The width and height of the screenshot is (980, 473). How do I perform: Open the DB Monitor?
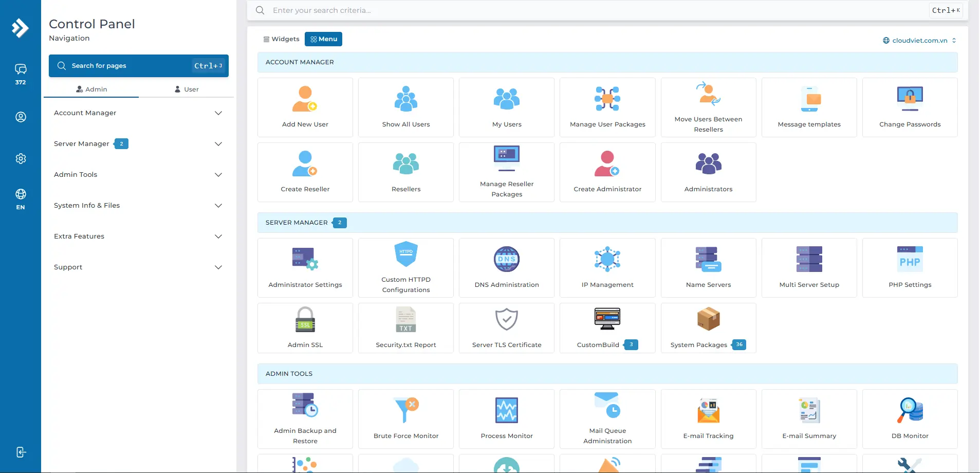(x=909, y=418)
